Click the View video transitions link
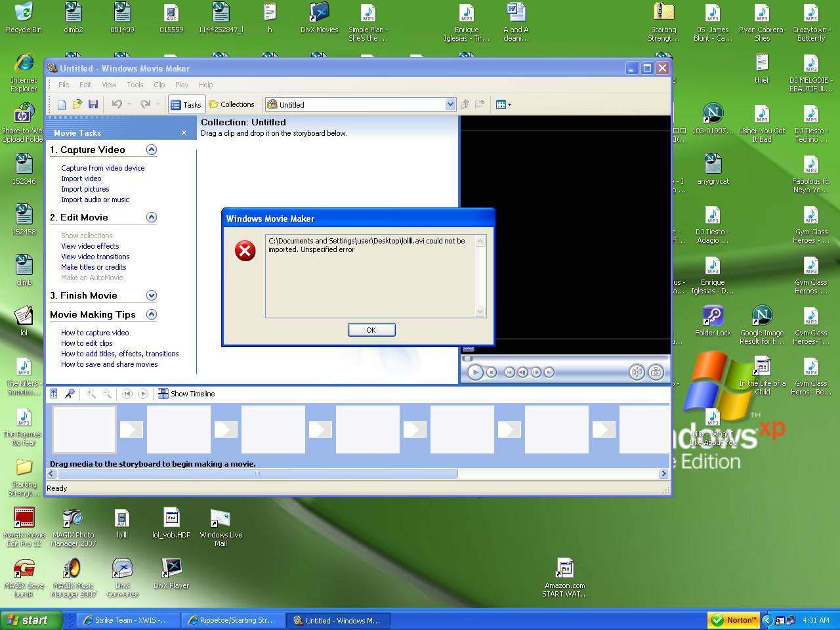Screen dimensions: 840x630 [x=95, y=257]
